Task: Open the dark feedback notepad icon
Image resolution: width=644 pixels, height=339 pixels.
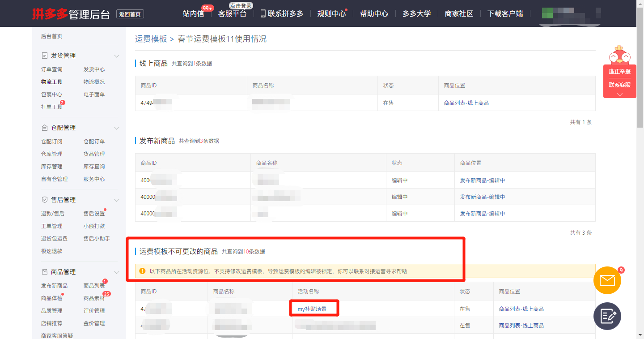Action: (x=607, y=316)
